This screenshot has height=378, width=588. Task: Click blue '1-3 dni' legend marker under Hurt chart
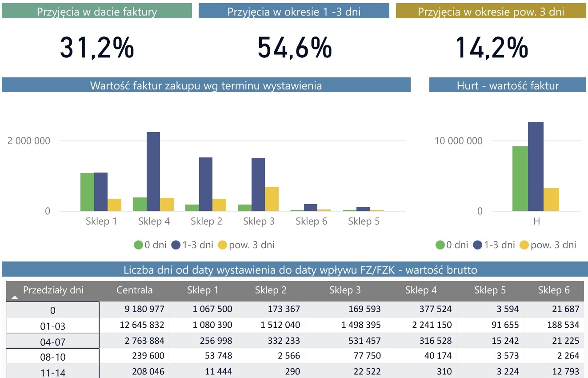pos(478,245)
